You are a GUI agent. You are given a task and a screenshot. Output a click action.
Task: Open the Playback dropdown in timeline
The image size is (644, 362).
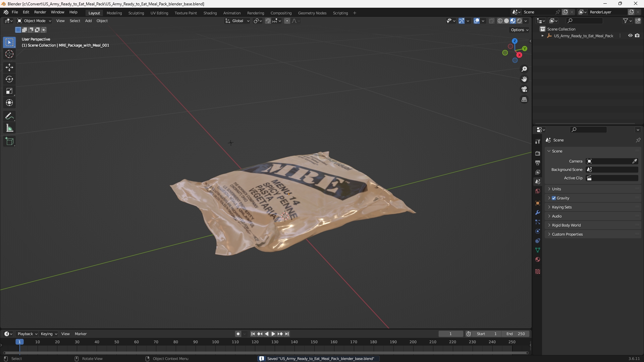click(x=27, y=334)
